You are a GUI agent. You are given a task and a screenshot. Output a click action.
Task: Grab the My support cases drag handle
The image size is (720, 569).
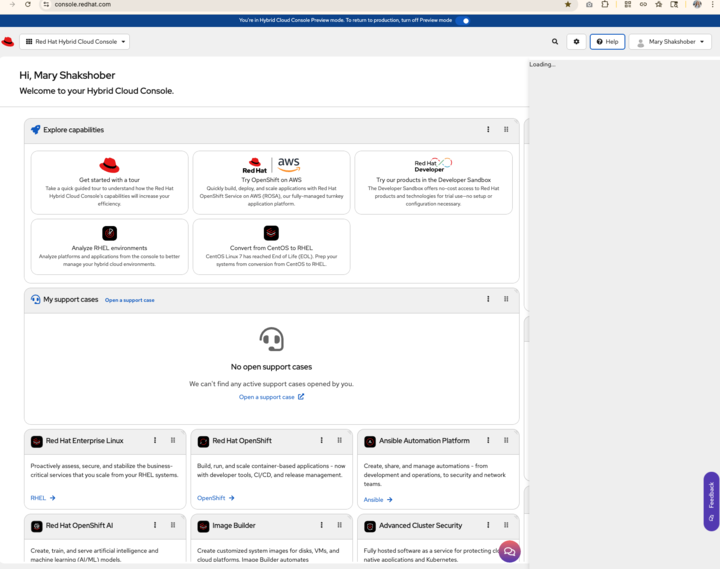(x=506, y=299)
